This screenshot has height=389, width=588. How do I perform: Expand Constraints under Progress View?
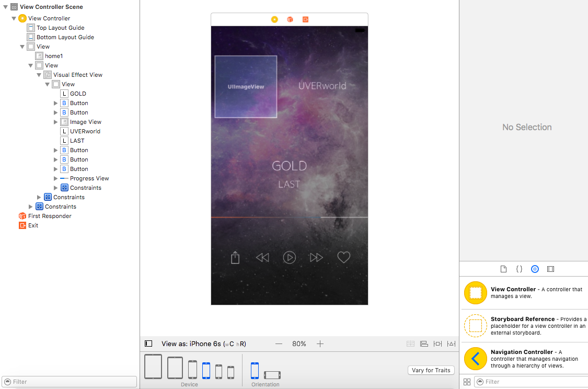click(x=55, y=188)
